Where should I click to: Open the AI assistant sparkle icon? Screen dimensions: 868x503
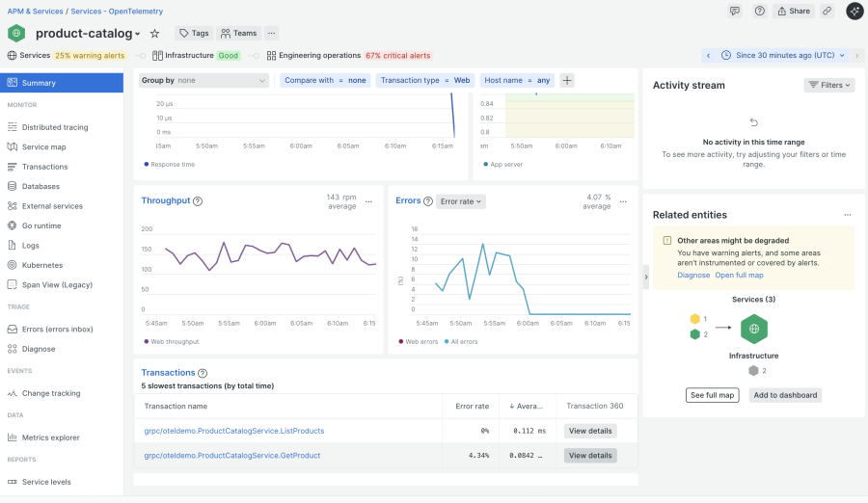tap(854, 11)
